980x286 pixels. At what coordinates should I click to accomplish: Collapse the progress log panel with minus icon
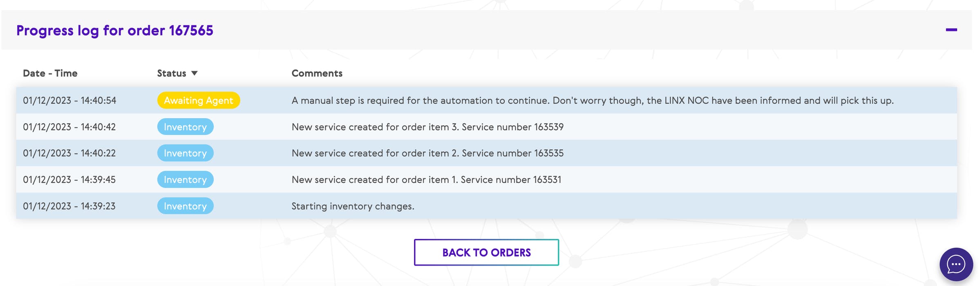coord(951,30)
